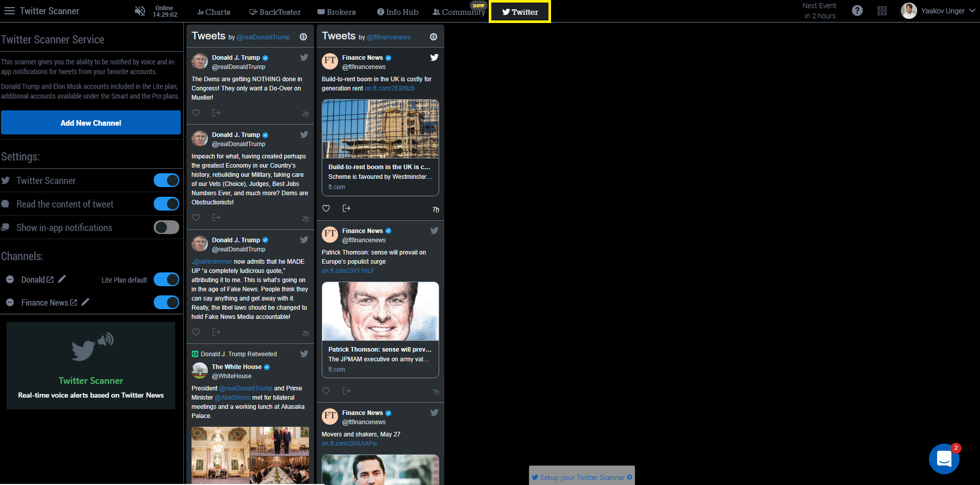Open Donald channel external link icon
This screenshot has width=980, height=485.
(x=50, y=280)
